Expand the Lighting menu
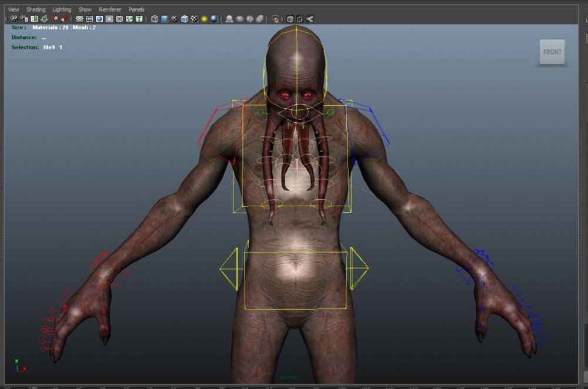 tap(62, 9)
